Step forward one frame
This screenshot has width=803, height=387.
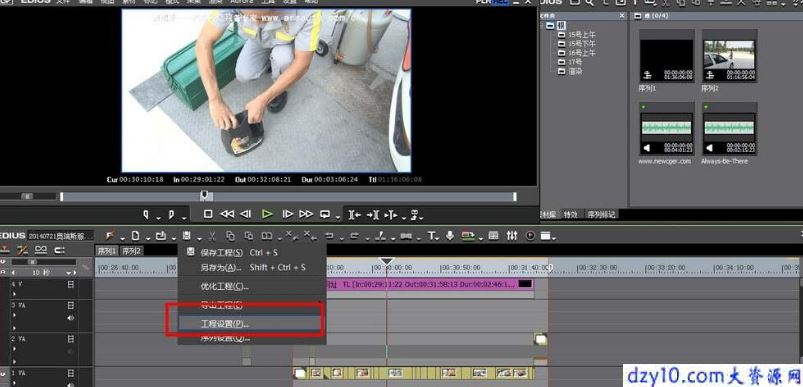click(x=288, y=214)
